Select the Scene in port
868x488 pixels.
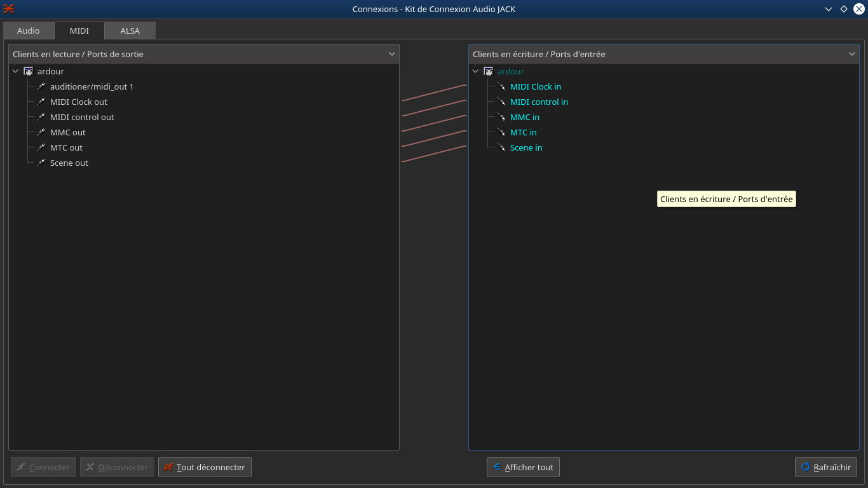click(x=664, y=147)
